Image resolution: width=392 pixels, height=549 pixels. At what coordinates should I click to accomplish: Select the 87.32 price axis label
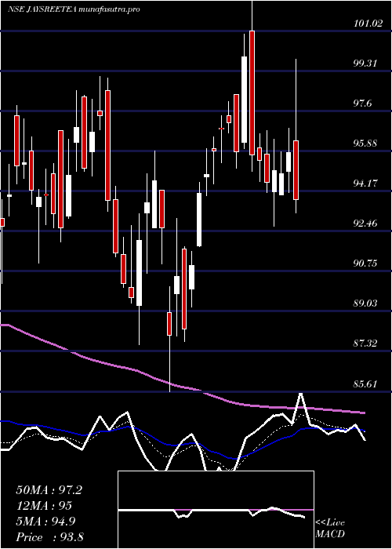coord(366,344)
